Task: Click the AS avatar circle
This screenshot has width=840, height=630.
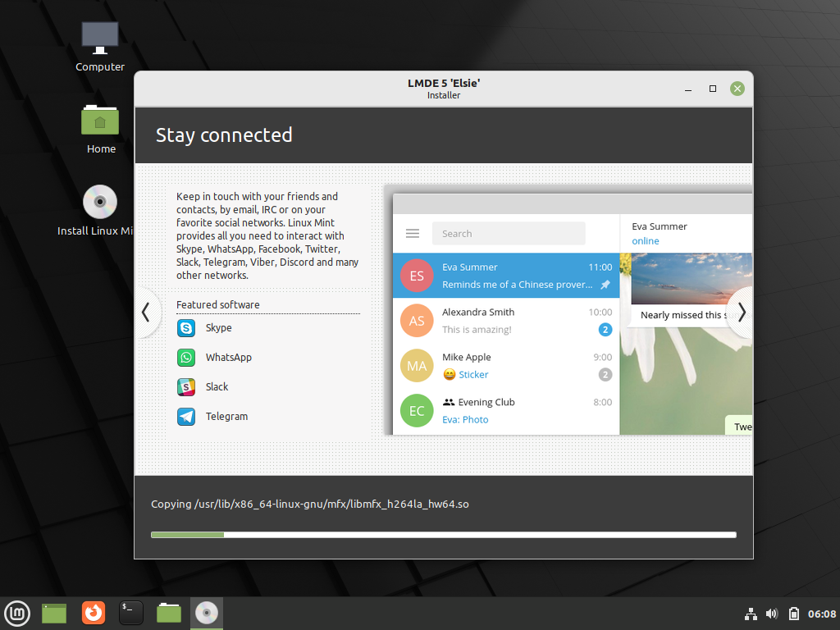Action: tap(417, 321)
